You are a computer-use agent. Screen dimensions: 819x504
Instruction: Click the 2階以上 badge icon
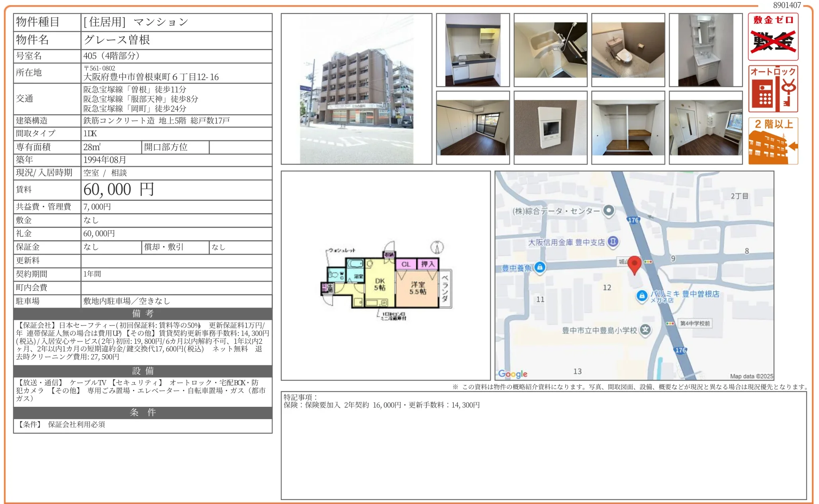coord(773,141)
